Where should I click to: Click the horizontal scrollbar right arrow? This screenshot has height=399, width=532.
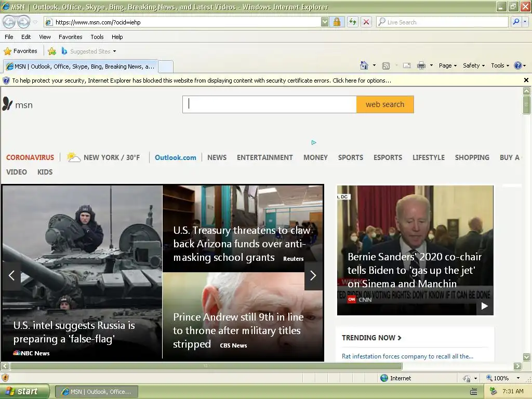point(517,366)
